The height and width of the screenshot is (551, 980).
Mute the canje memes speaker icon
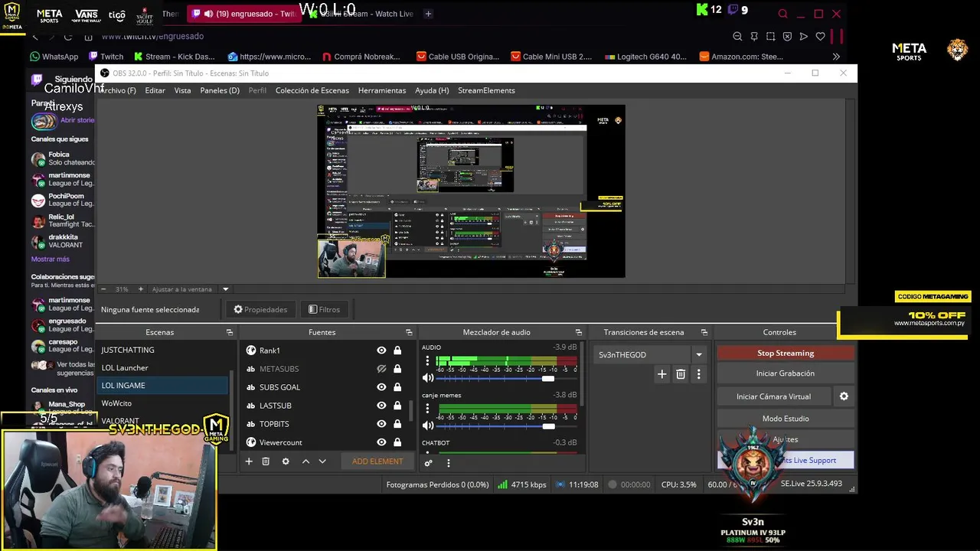(428, 425)
